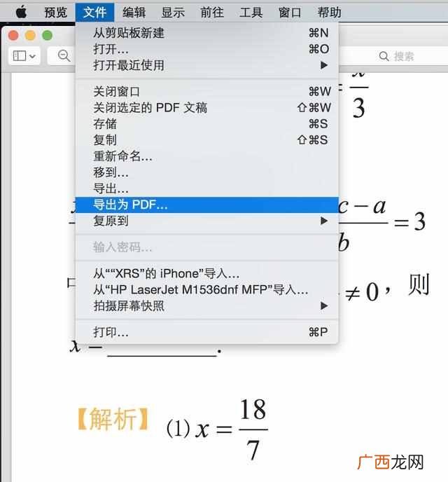Open the sidebar view dropdown
448x482 pixels.
click(24, 56)
